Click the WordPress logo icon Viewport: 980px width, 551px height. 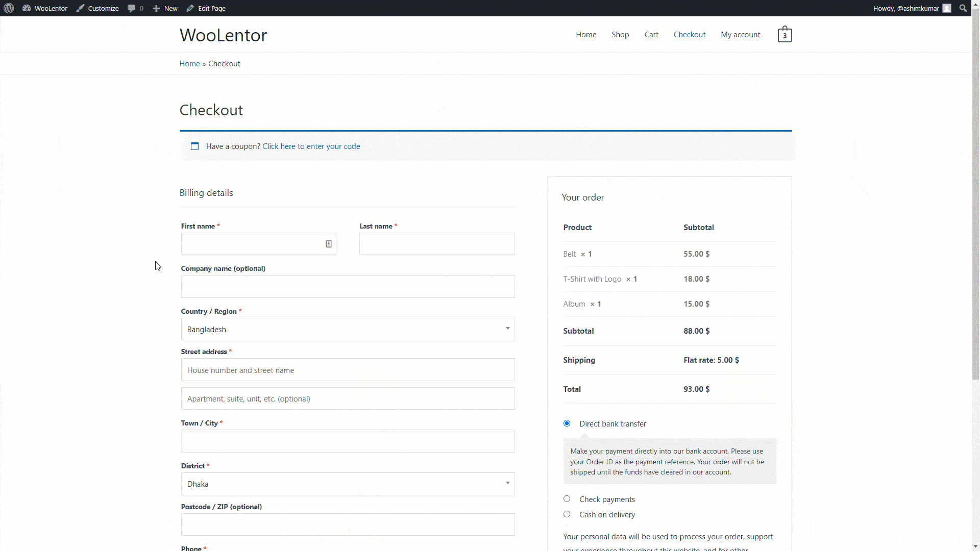click(9, 8)
